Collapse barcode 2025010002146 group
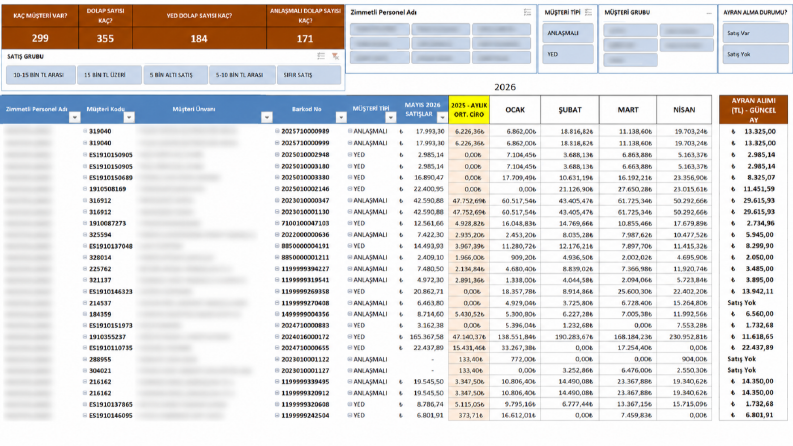 (x=277, y=189)
